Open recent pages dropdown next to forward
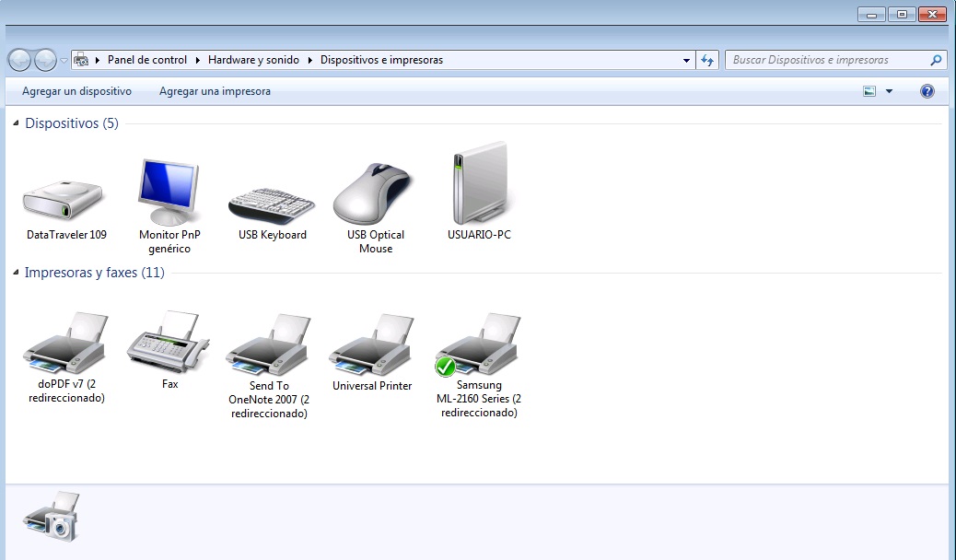Viewport: 956px width, 560px height. (64, 61)
